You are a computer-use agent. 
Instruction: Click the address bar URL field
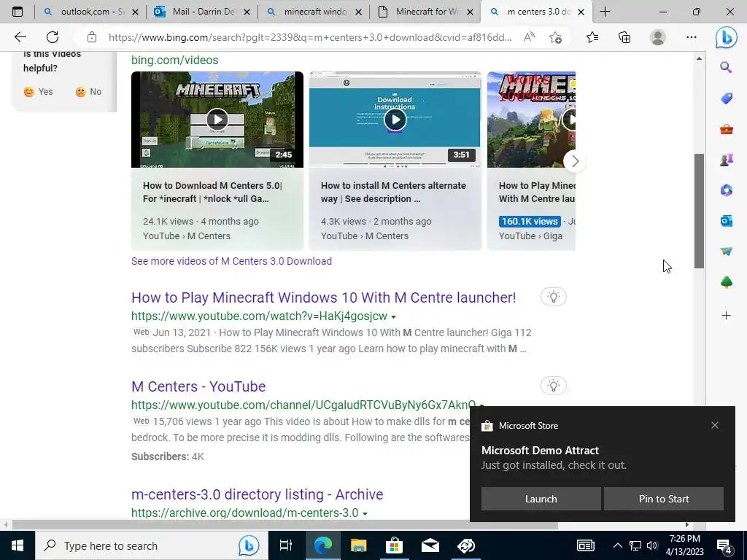[309, 37]
